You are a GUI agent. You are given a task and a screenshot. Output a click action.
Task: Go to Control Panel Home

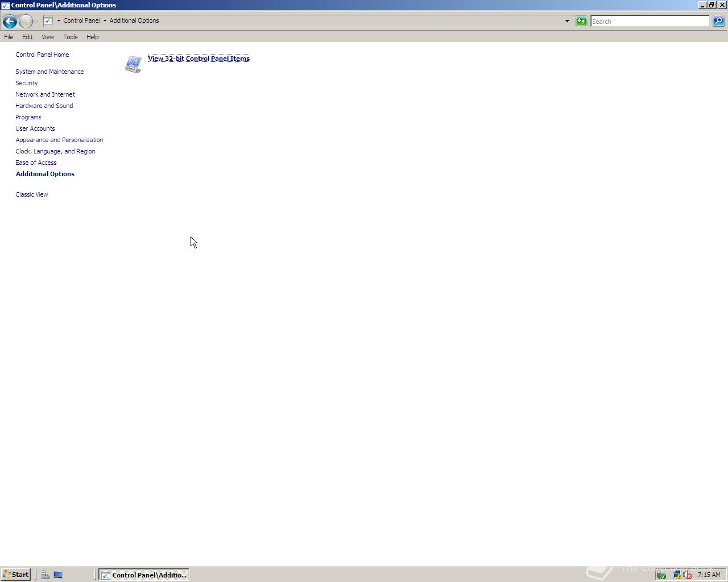42,55
